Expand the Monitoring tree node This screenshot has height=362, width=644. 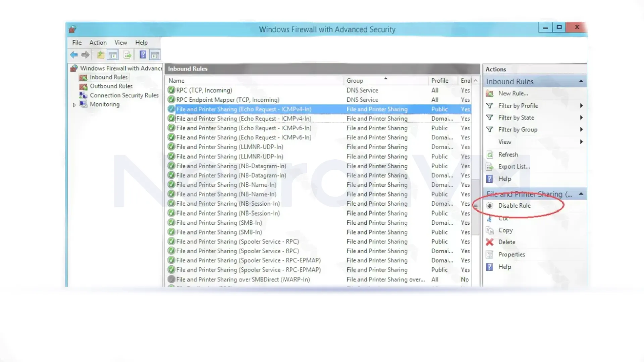click(x=74, y=105)
